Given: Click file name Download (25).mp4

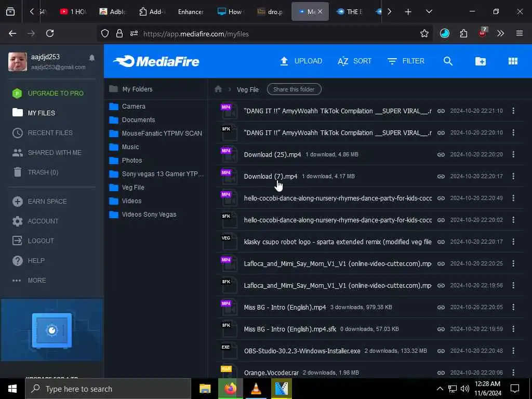Looking at the screenshot, I should (x=272, y=155).
